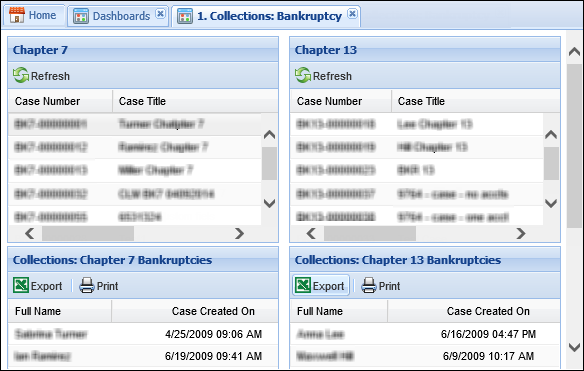The height and width of the screenshot is (371, 584).
Task: Print the Chapter 7 Bankruptcies list
Action: point(99,286)
